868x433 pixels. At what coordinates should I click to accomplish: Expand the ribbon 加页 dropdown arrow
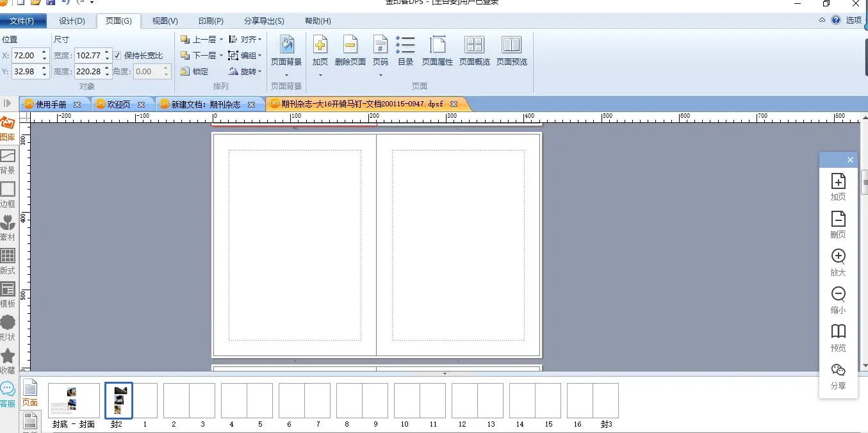tap(320, 74)
